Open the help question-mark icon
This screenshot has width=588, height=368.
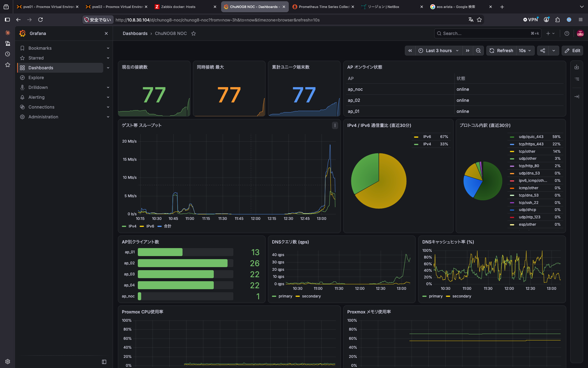(x=567, y=33)
